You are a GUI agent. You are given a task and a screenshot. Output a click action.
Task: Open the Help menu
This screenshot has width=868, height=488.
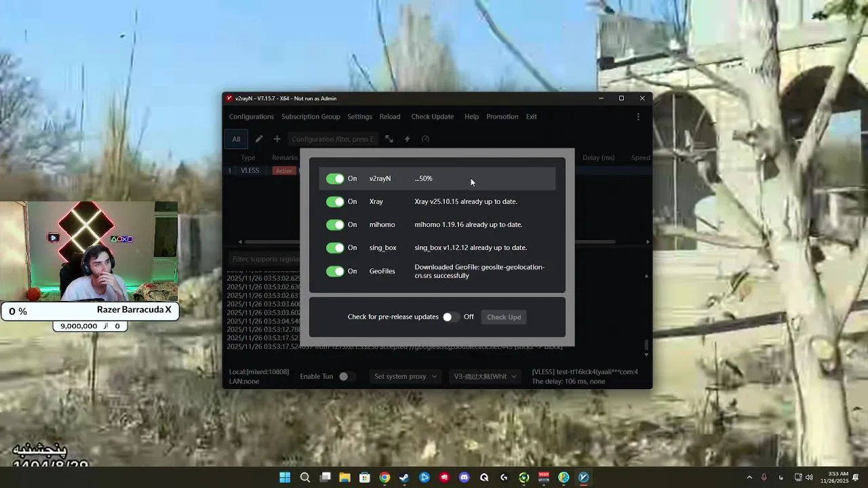click(471, 117)
